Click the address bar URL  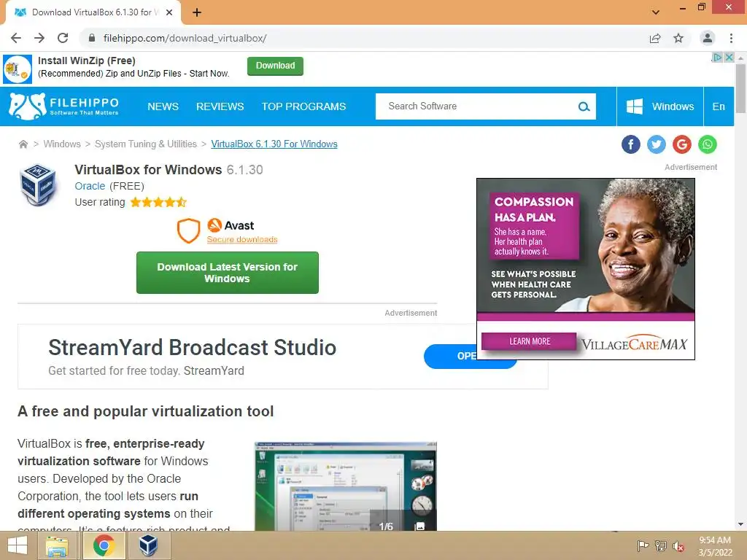[185, 38]
